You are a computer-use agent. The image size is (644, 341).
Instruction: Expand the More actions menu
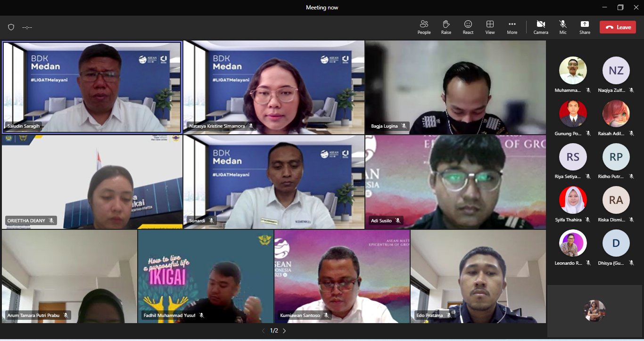512,27
